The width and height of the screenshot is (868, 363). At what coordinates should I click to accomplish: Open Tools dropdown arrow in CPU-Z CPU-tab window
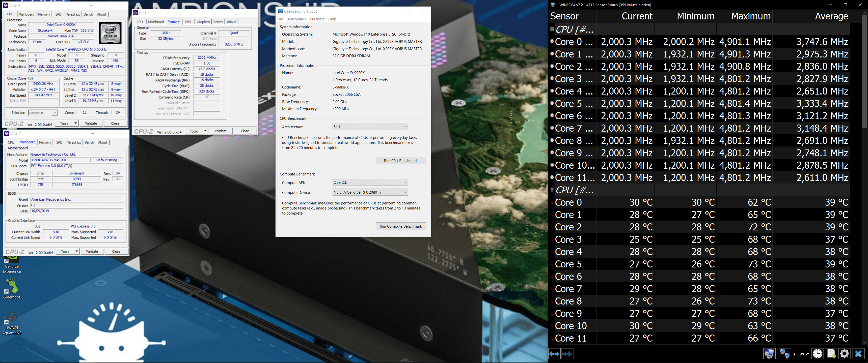click(x=76, y=123)
